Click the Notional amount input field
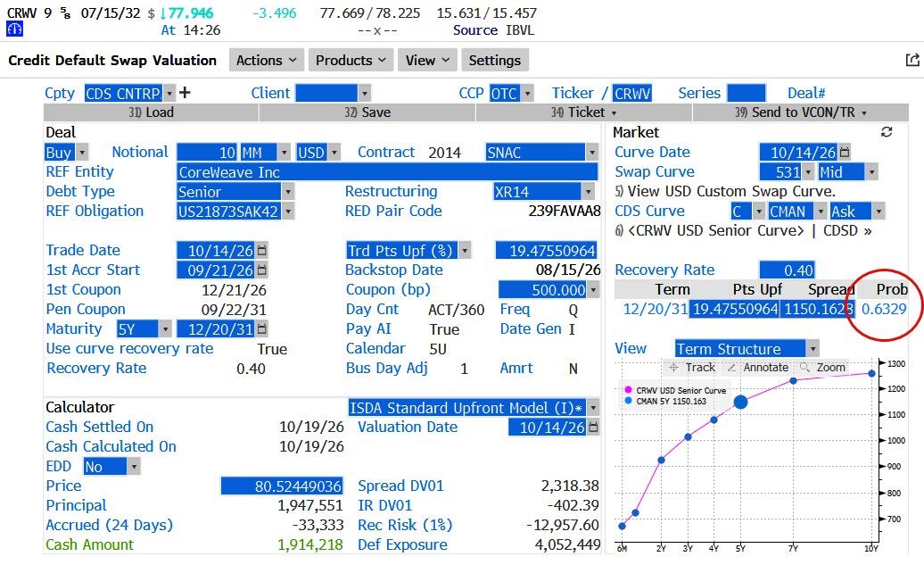924x565 pixels. 207,152
